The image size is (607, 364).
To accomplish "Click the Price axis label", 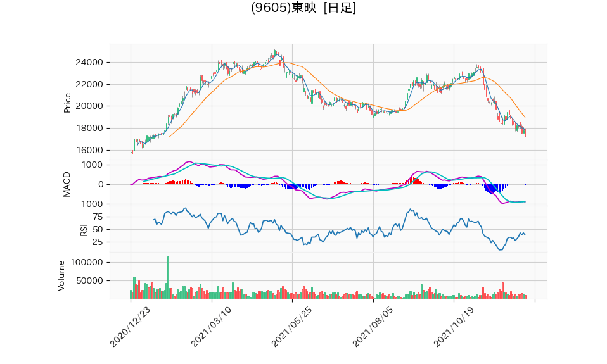I will coord(67,103).
